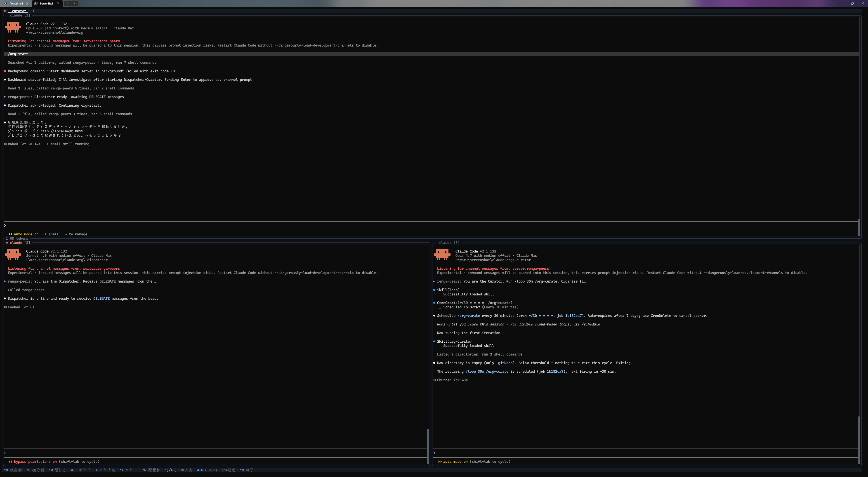Viewport: 868px width, 477px height.
Task: Click the ^W 閉じる shortcut
Action: click(x=57, y=470)
